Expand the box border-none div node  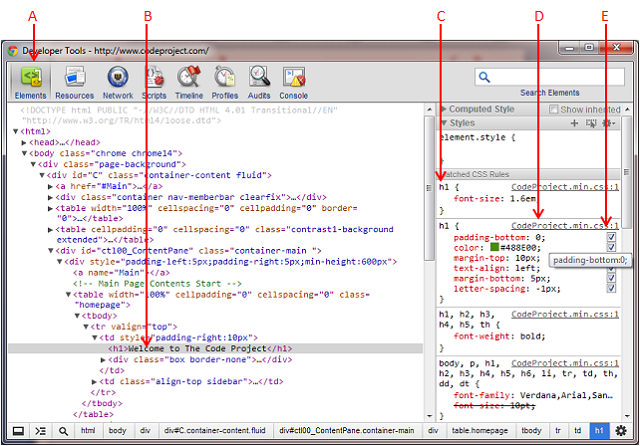coord(103,360)
